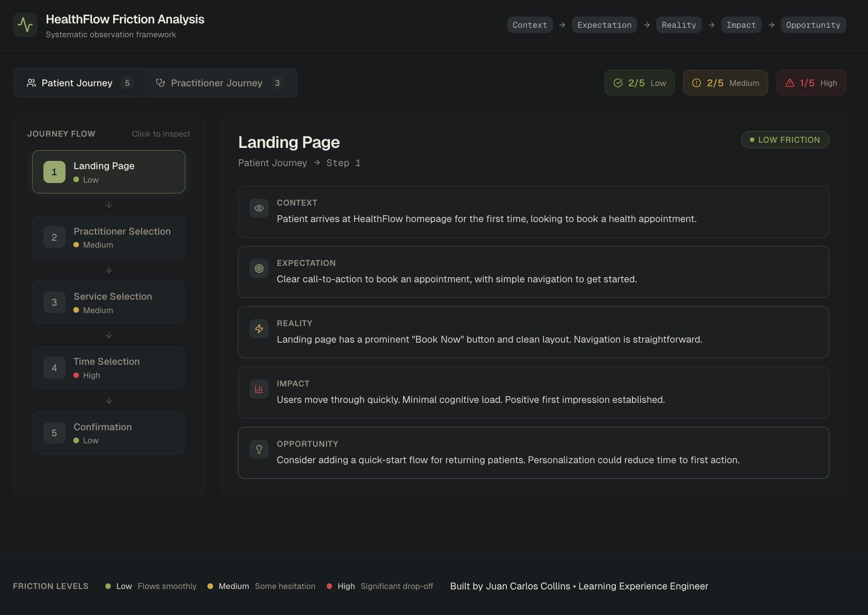The image size is (868, 615).
Task: Inspect step 3 Service Selection
Action: tap(108, 302)
